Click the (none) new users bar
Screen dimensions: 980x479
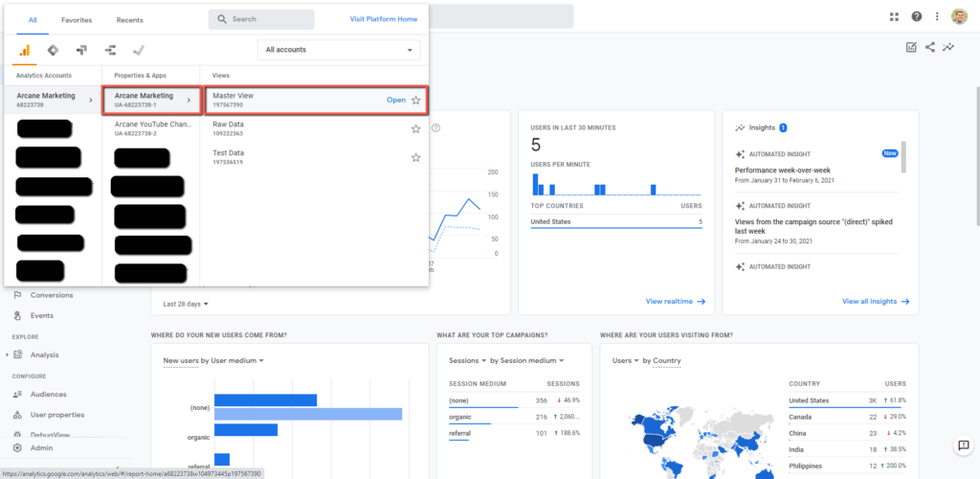[x=266, y=400]
